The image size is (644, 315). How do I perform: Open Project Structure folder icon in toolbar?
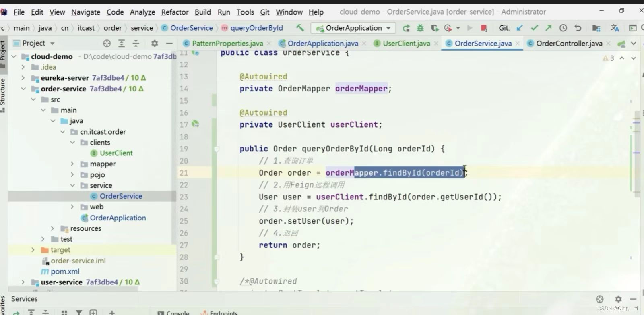596,28
